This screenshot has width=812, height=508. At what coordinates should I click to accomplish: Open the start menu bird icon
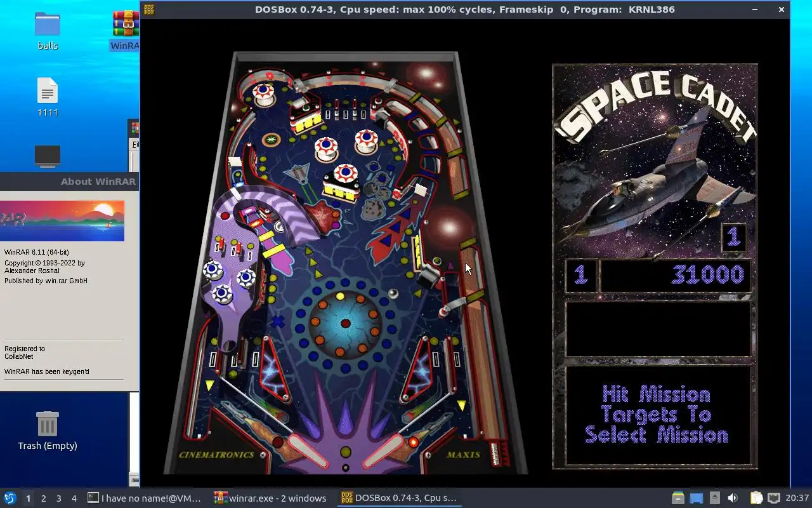point(10,498)
